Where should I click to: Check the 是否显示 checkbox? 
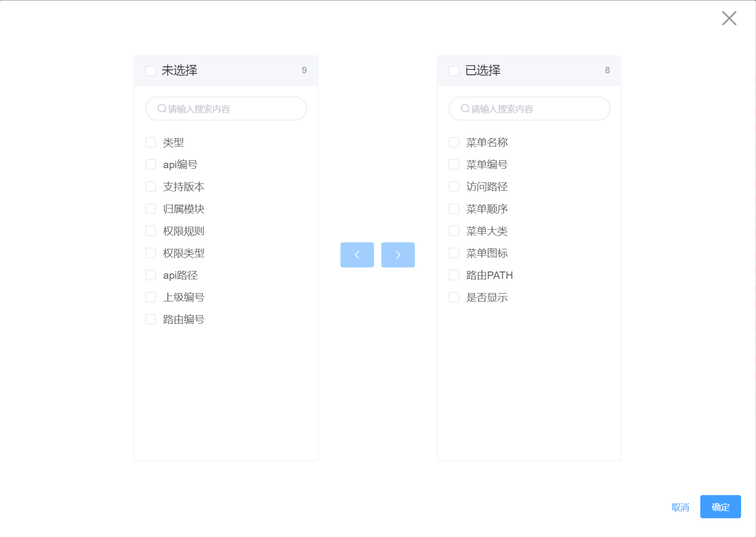click(454, 298)
